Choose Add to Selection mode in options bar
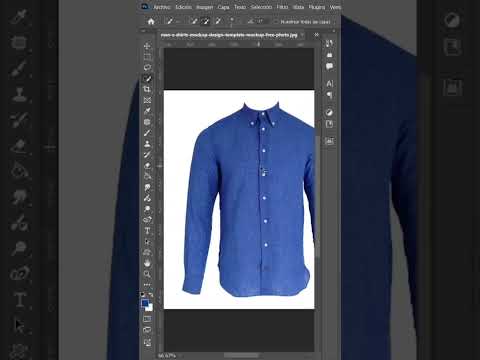 coord(206,22)
